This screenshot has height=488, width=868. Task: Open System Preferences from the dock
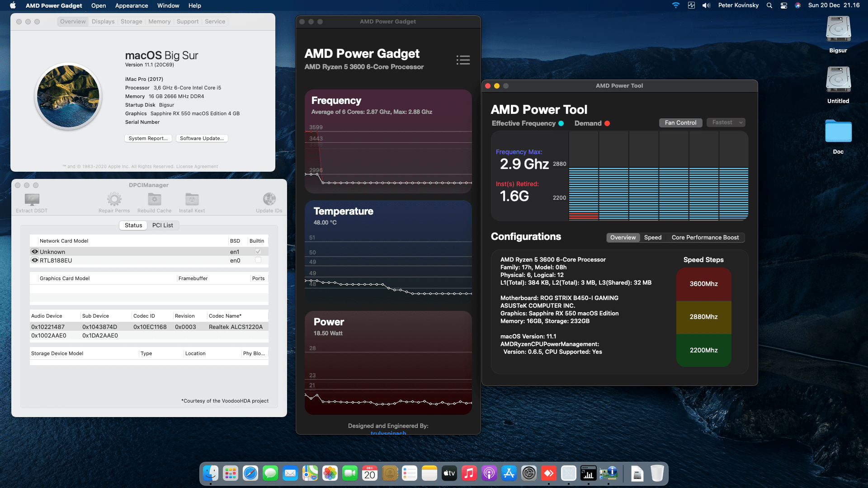pyautogui.click(x=529, y=473)
